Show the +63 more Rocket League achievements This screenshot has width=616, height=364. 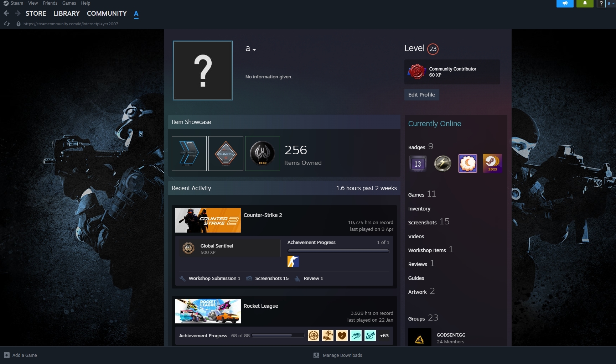[384, 336]
